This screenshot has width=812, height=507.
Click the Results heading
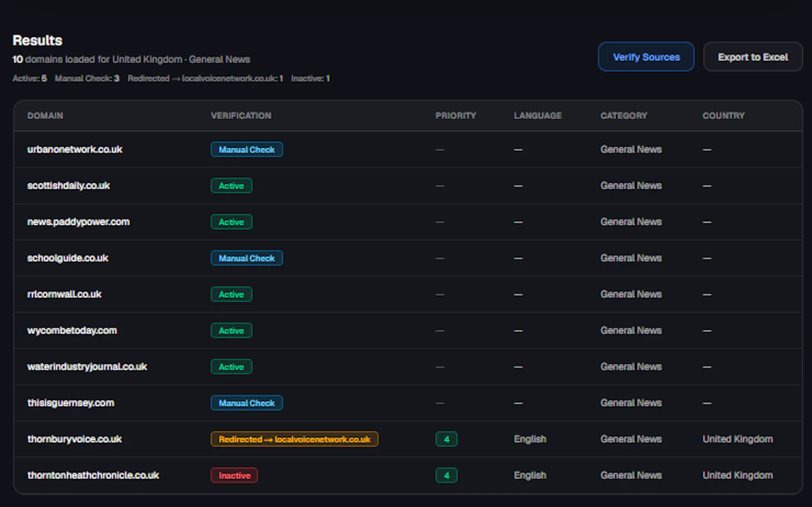pos(38,41)
